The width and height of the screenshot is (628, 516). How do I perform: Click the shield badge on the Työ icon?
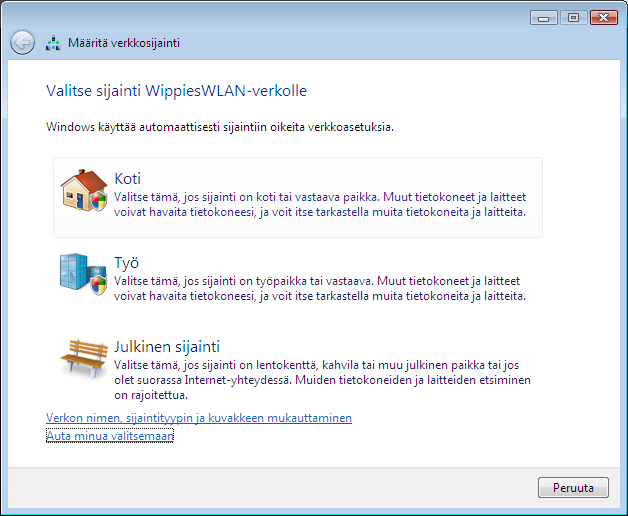(x=98, y=286)
